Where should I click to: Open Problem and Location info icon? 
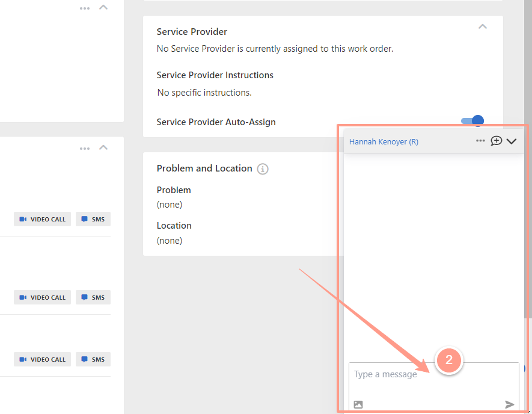pos(263,169)
